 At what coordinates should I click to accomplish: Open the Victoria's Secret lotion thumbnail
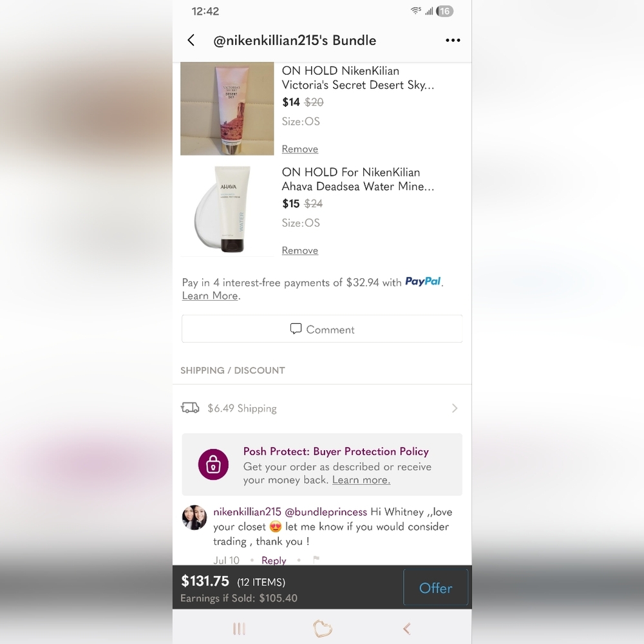227,109
